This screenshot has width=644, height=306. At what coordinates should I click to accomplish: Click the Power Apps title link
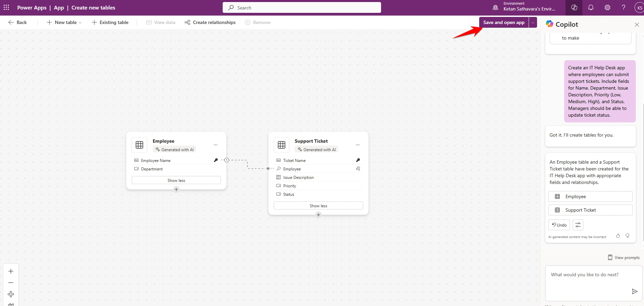coord(32,8)
